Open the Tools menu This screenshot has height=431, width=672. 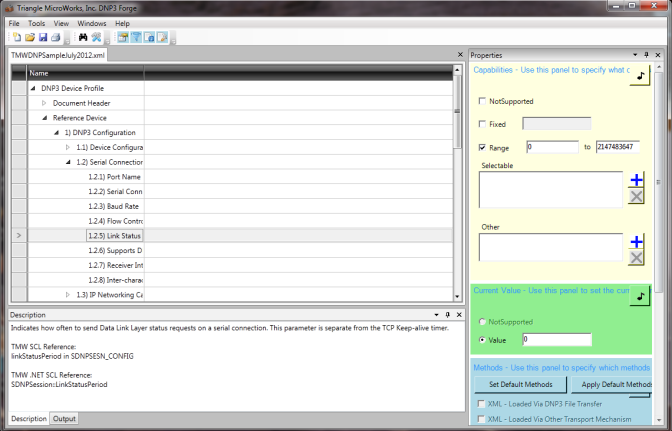[x=37, y=22]
